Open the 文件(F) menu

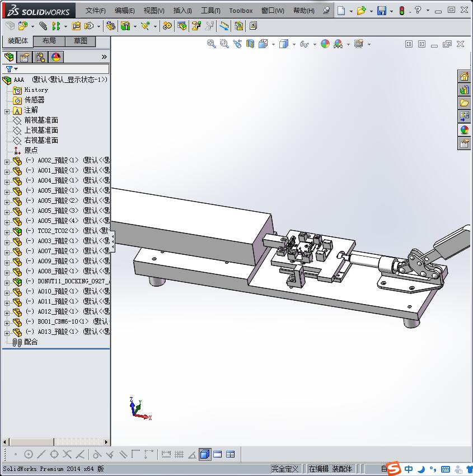(x=95, y=11)
